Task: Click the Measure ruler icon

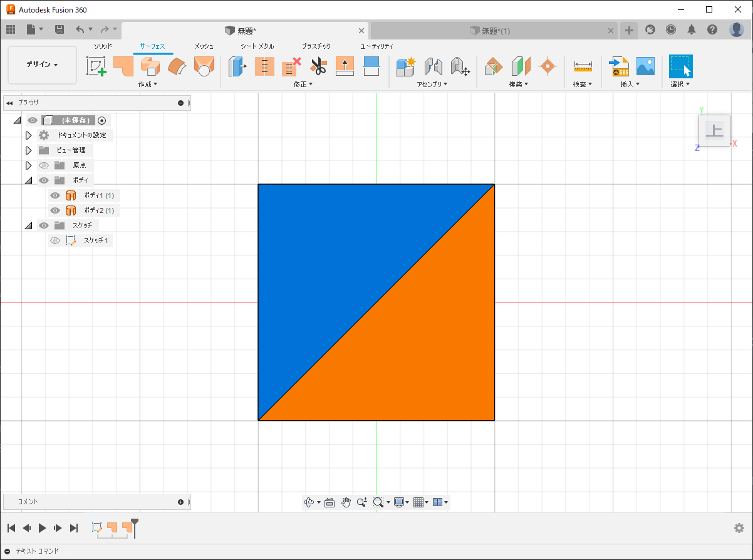Action: 583,66
